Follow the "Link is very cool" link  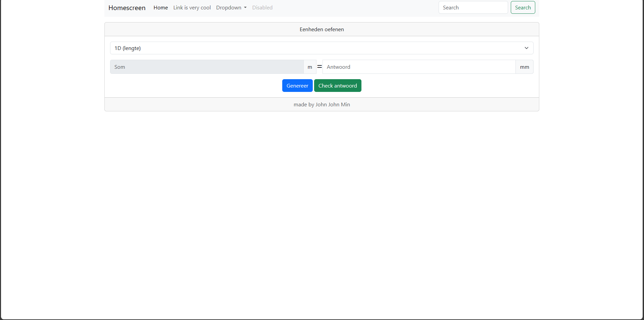coord(192,8)
